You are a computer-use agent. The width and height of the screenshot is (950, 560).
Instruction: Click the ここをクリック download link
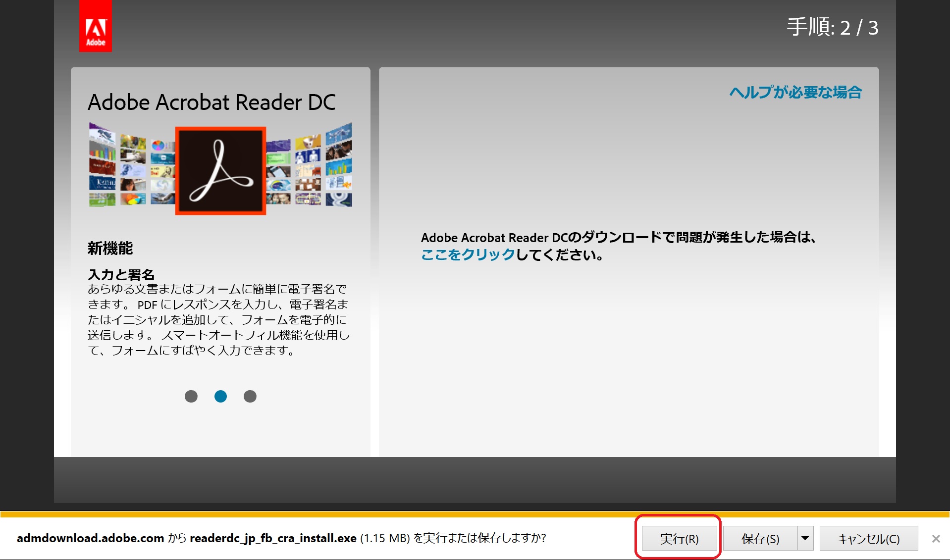point(468,255)
